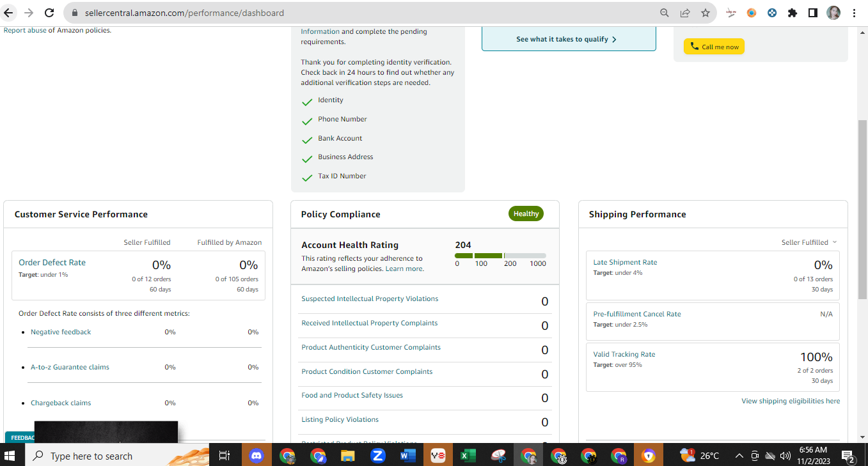Viewport: 868px width, 466px height.
Task: Toggle the browser side panel
Action: coord(812,13)
